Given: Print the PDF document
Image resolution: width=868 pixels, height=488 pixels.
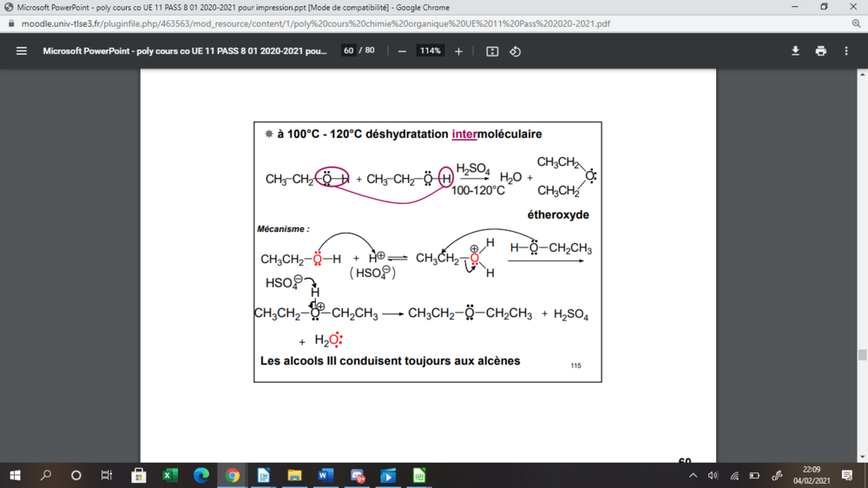Looking at the screenshot, I should coord(820,51).
